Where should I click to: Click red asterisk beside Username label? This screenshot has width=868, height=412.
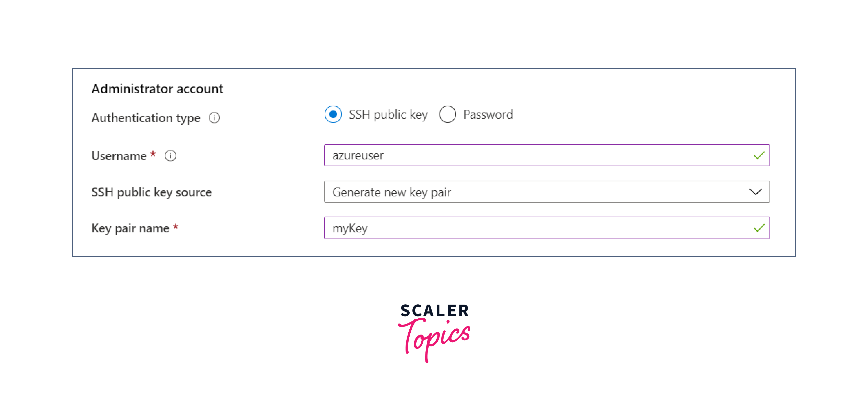pyautogui.click(x=153, y=154)
